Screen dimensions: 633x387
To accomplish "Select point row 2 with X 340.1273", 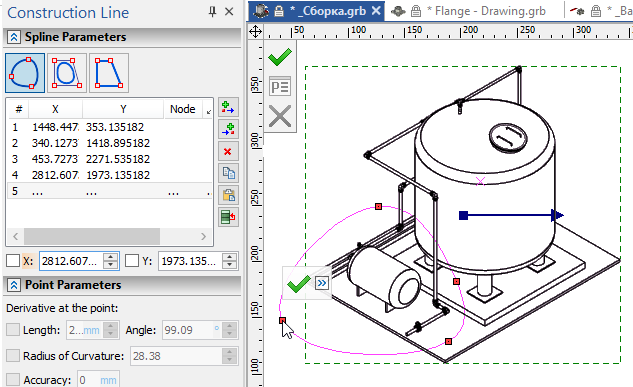I will (x=110, y=143).
